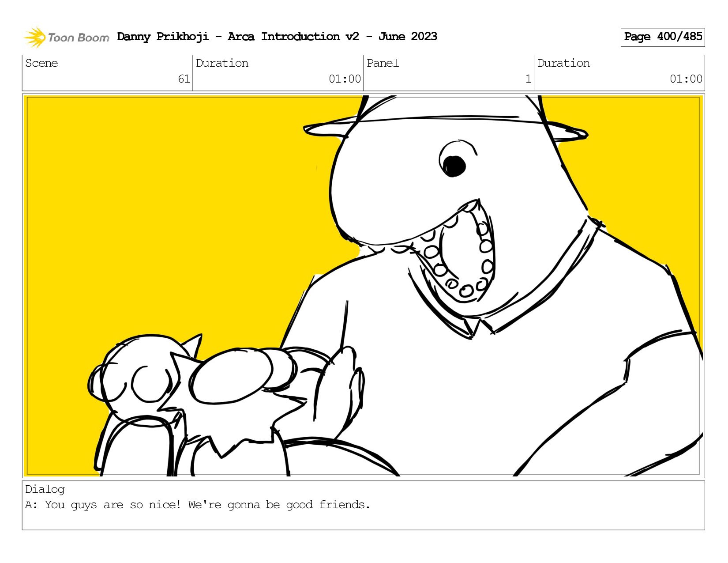The image size is (728, 563).
Task: Select the title 'Danny Prikhoji - Arca Introduction v2 - June 2023'
Action: click(277, 37)
